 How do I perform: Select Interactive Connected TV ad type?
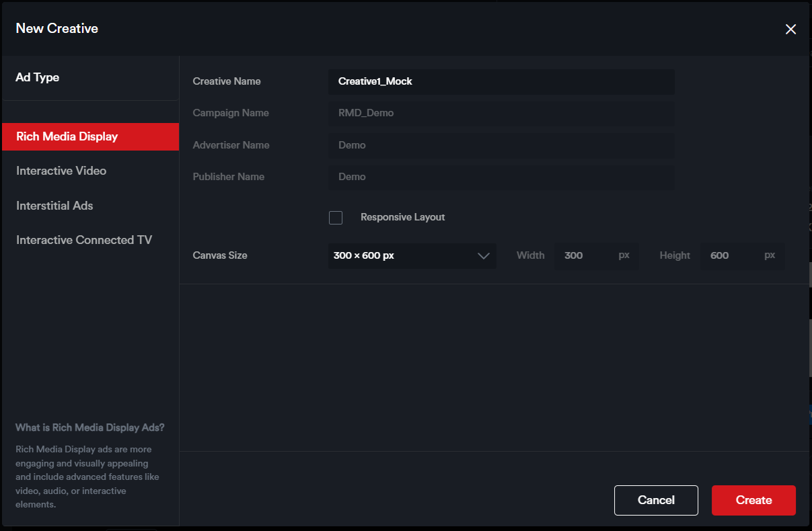point(84,240)
